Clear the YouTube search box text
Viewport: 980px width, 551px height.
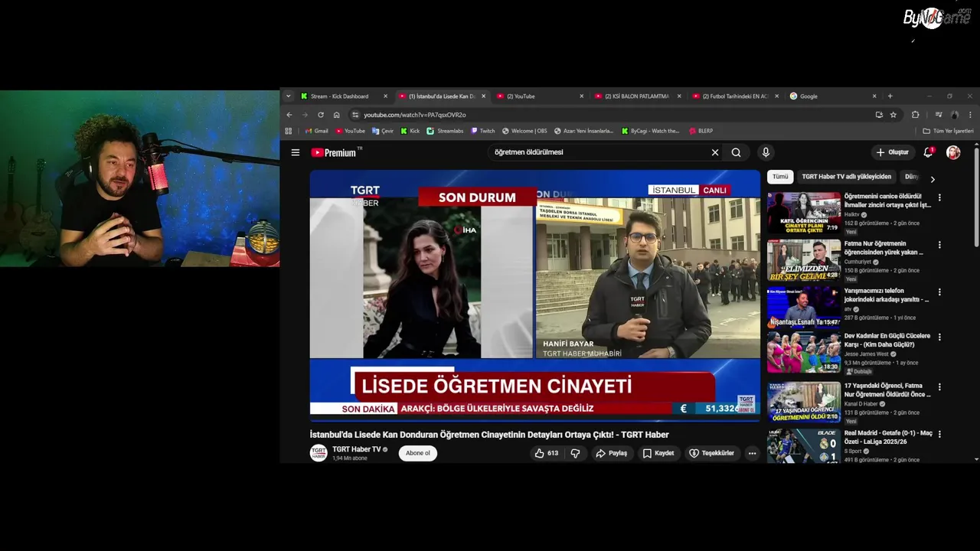(x=715, y=152)
